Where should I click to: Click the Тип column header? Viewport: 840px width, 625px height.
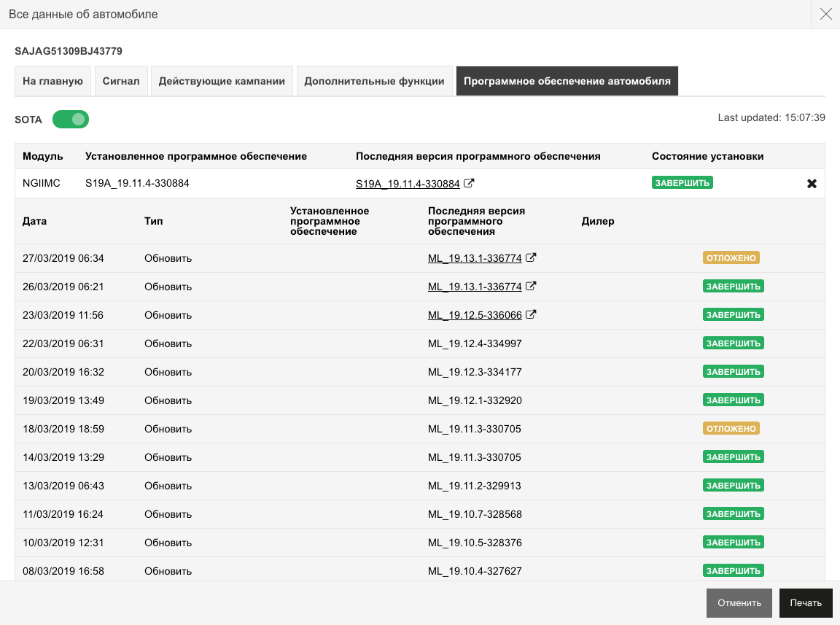(x=153, y=221)
